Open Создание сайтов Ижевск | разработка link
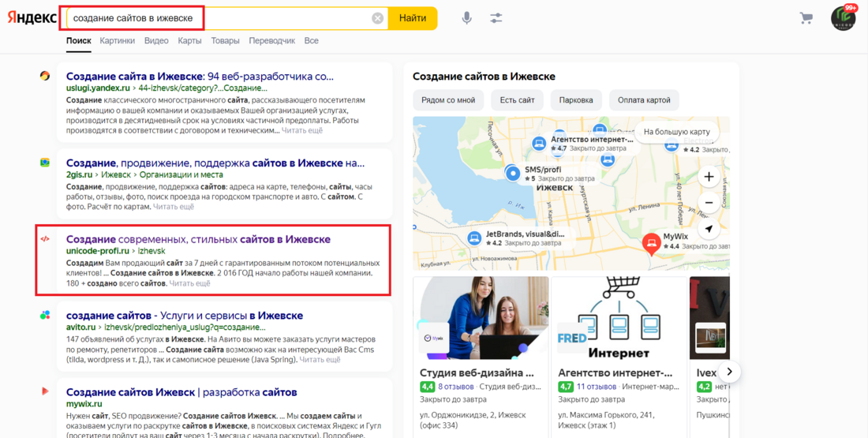The image size is (868, 438). pos(181,392)
